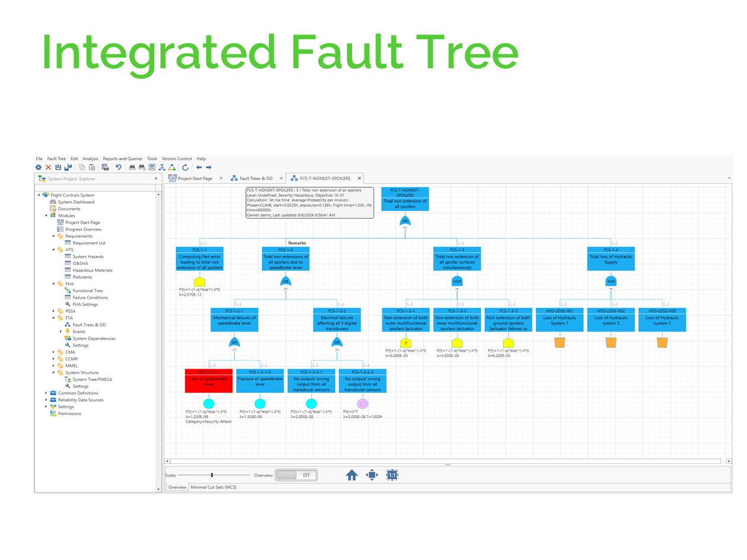The width and height of the screenshot is (747, 560).
Task: Collapse the HTS folder in tree
Action: point(53,249)
